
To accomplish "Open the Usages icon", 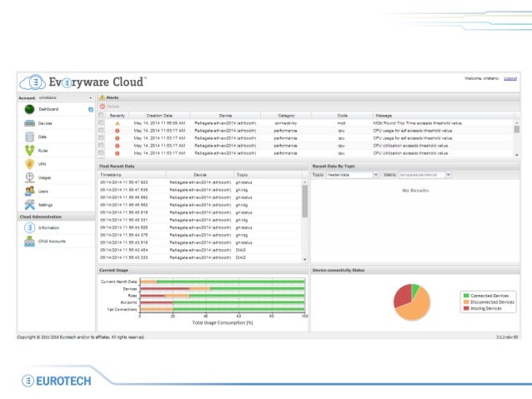I will click(x=29, y=177).
